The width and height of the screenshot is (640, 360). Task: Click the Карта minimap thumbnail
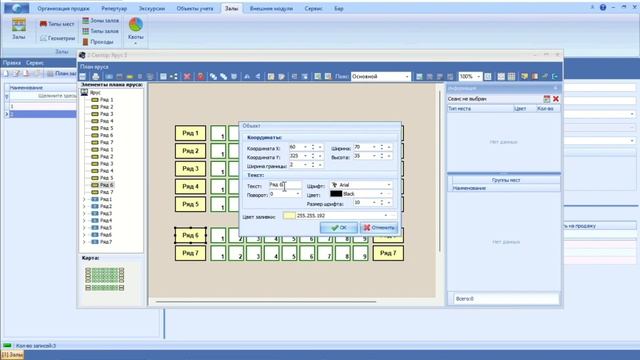click(105, 279)
